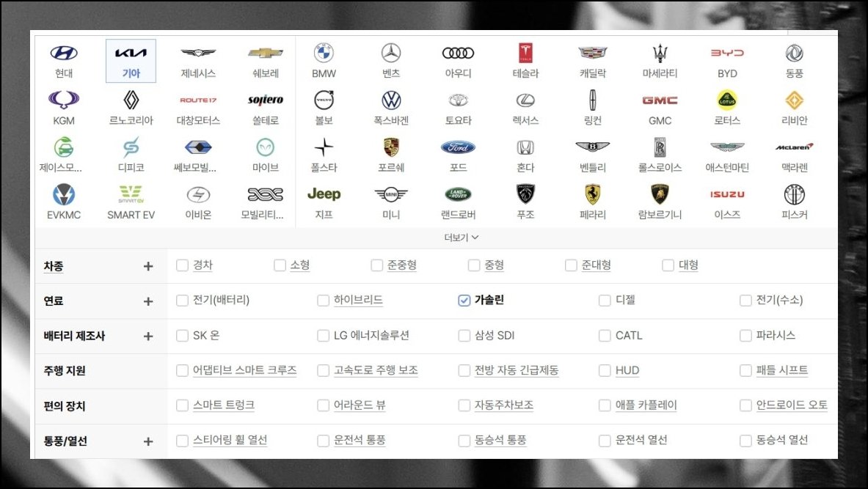Tick the 전기(수소) fuel checkbox
The width and height of the screenshot is (868, 489).
[x=745, y=301]
